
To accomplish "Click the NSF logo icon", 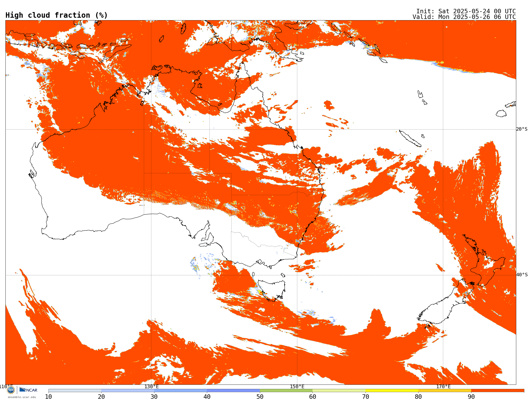I will 11,390.
